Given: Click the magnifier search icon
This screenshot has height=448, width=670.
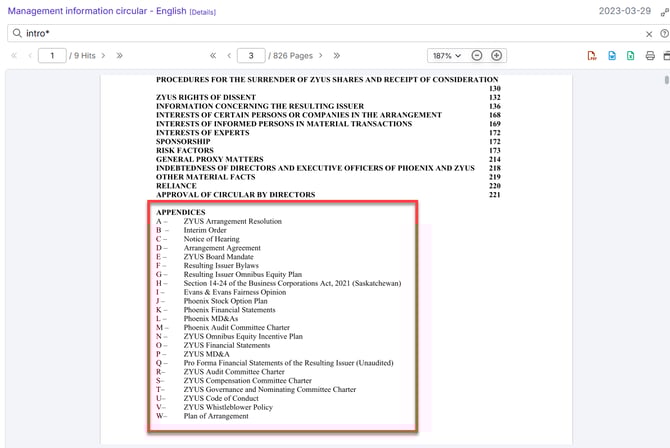Looking at the screenshot, I should point(17,33).
